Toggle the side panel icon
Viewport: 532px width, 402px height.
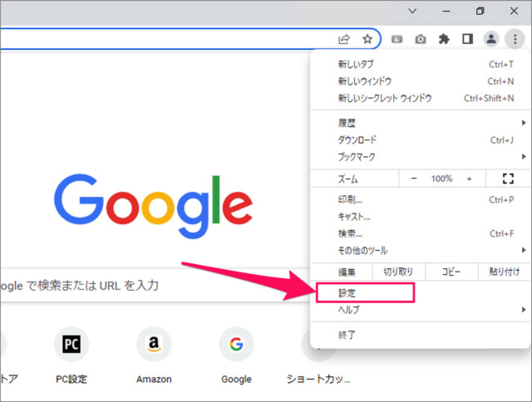click(x=467, y=39)
